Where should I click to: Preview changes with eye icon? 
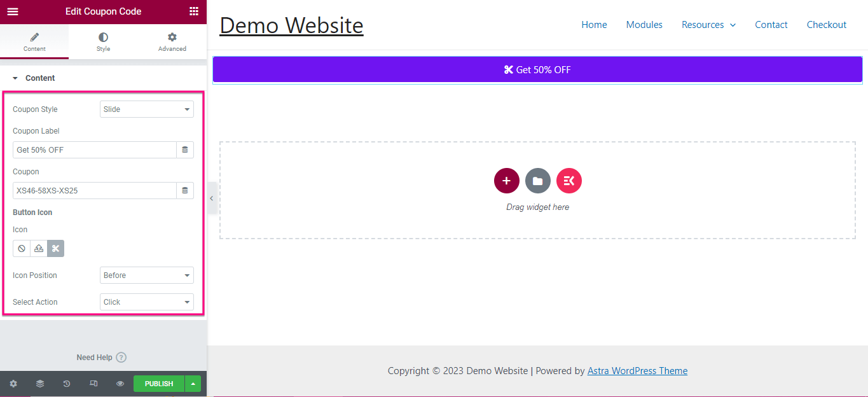coord(120,384)
